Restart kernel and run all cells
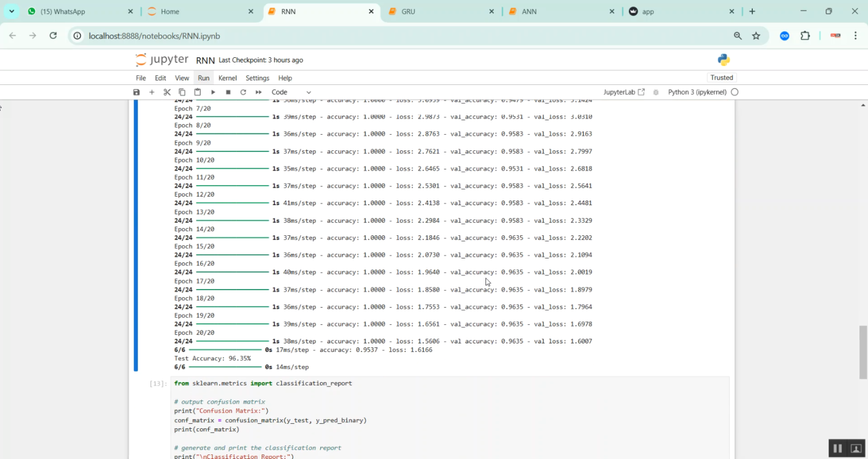 (259, 92)
